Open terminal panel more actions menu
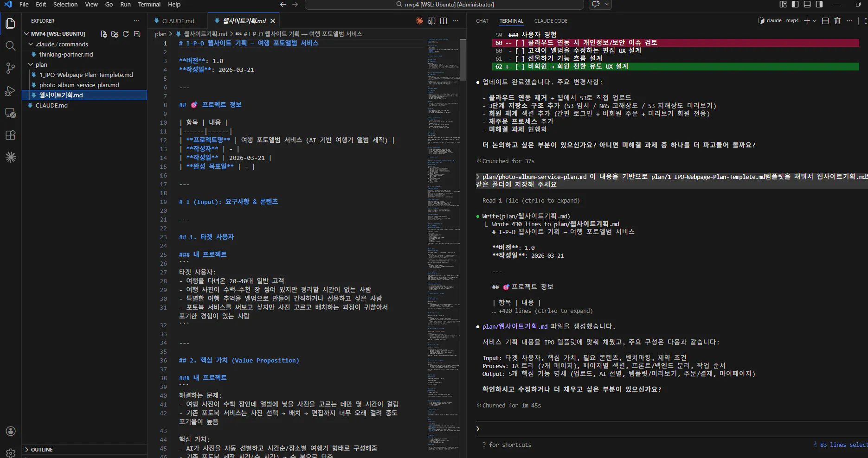The image size is (868, 458). [x=849, y=21]
